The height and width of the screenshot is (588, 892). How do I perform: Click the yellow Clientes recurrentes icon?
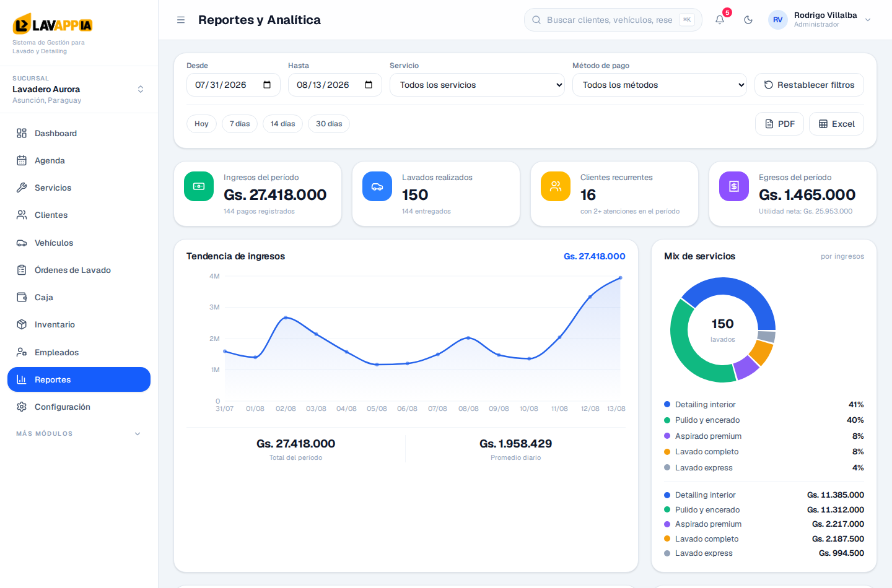point(556,186)
